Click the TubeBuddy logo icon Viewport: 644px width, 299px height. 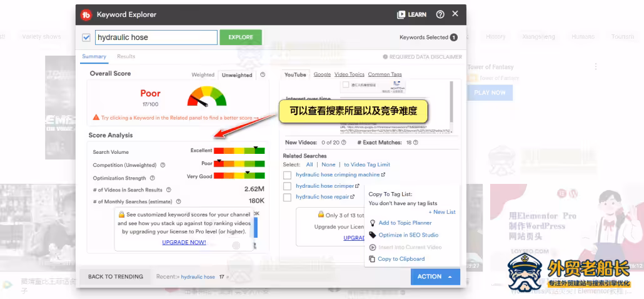[x=86, y=15]
